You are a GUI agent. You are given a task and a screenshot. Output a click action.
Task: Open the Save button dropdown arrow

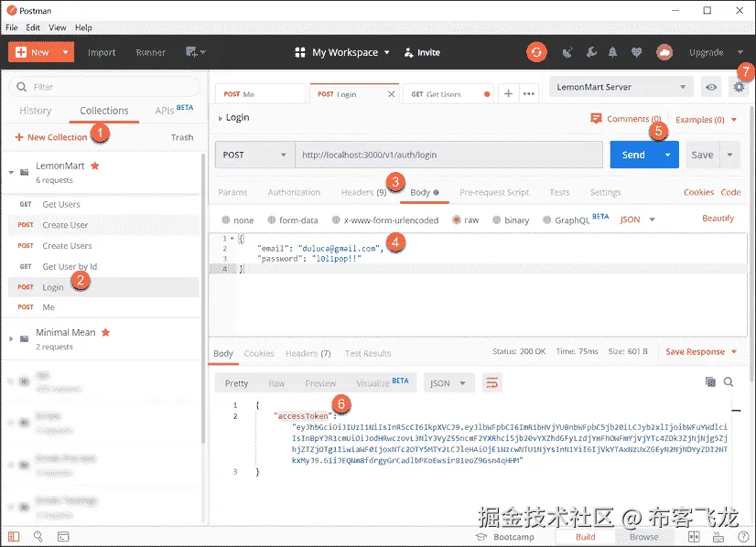[x=730, y=155]
